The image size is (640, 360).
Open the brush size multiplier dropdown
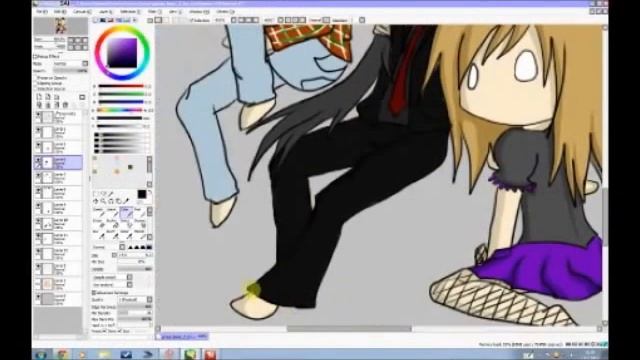click(115, 255)
